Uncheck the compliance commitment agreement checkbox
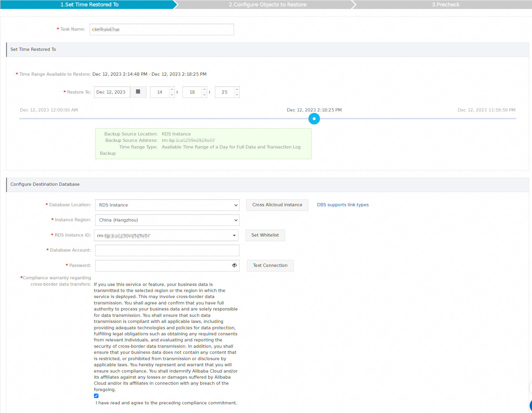This screenshot has height=413, width=532. coord(96,396)
